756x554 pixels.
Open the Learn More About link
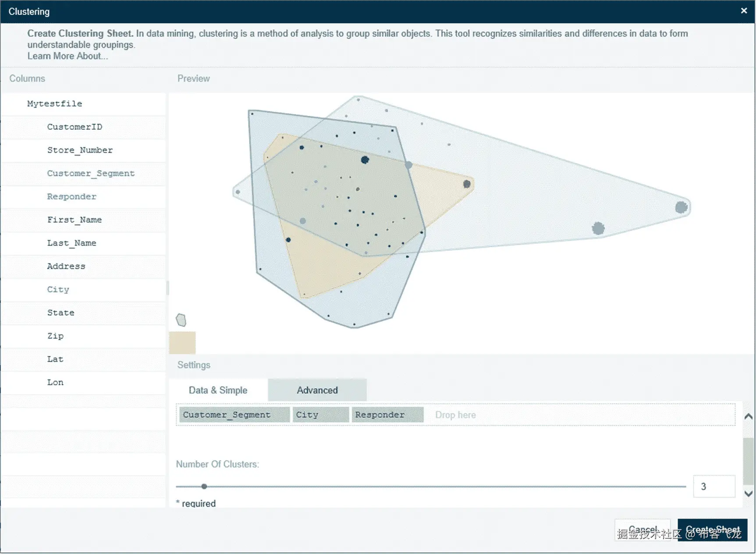(67, 56)
